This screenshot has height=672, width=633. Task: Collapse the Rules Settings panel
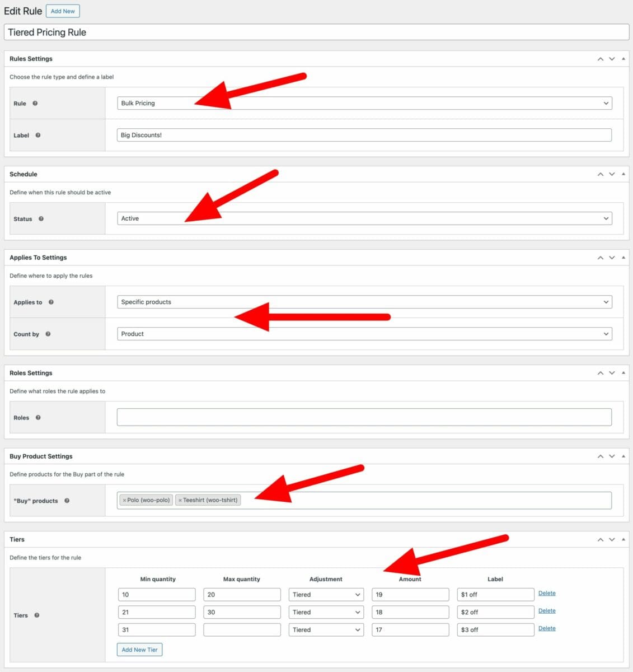(623, 59)
